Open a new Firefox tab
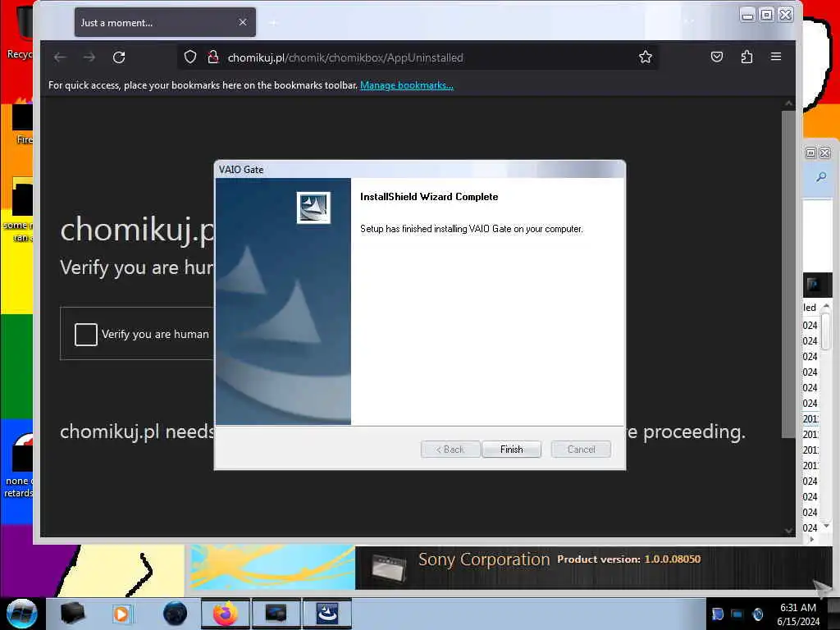This screenshot has width=840, height=630. coord(273,22)
